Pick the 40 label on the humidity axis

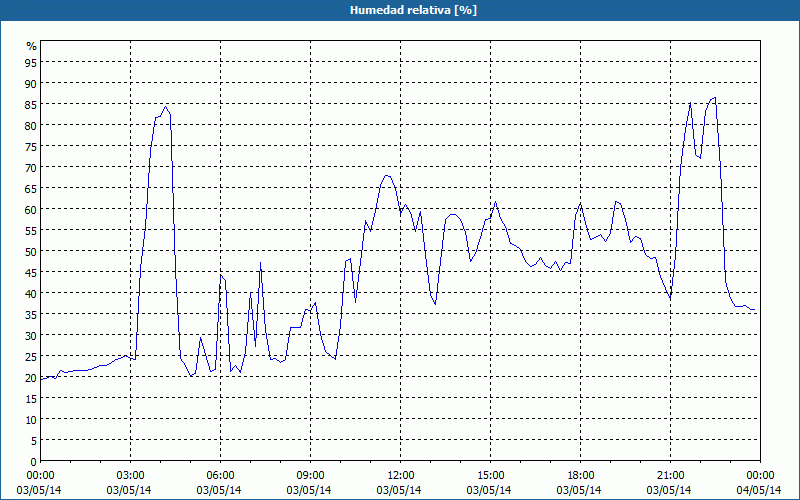(31, 293)
